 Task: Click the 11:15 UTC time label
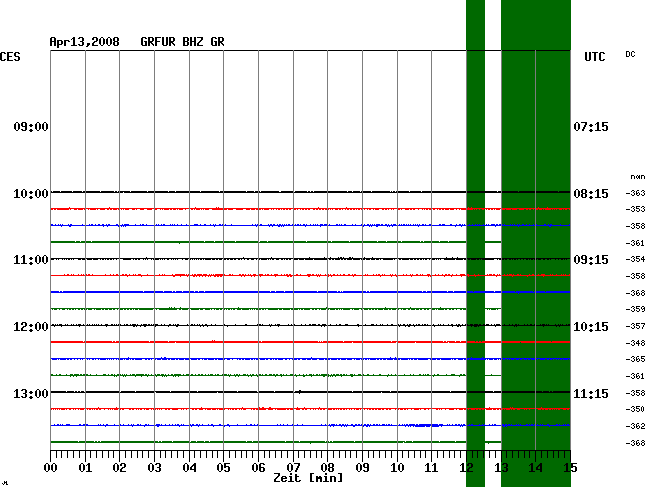pyautogui.click(x=591, y=393)
